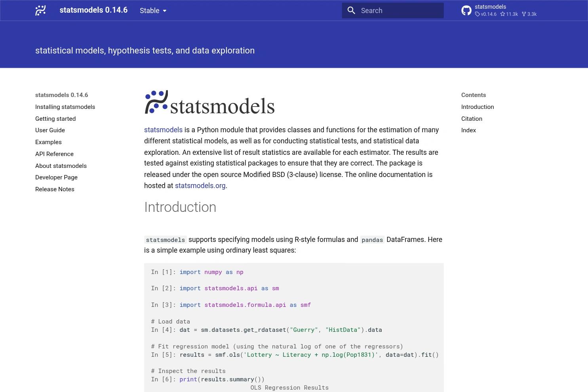
Task: Click the statsmodels logo in header
Action: pyautogui.click(x=40, y=10)
